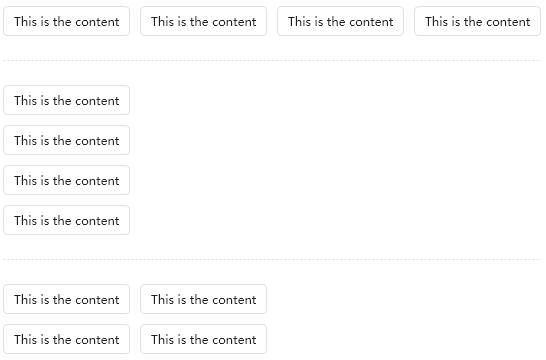Click the first content button in top row
Screen dimensions: 546x360
coord(67,21)
